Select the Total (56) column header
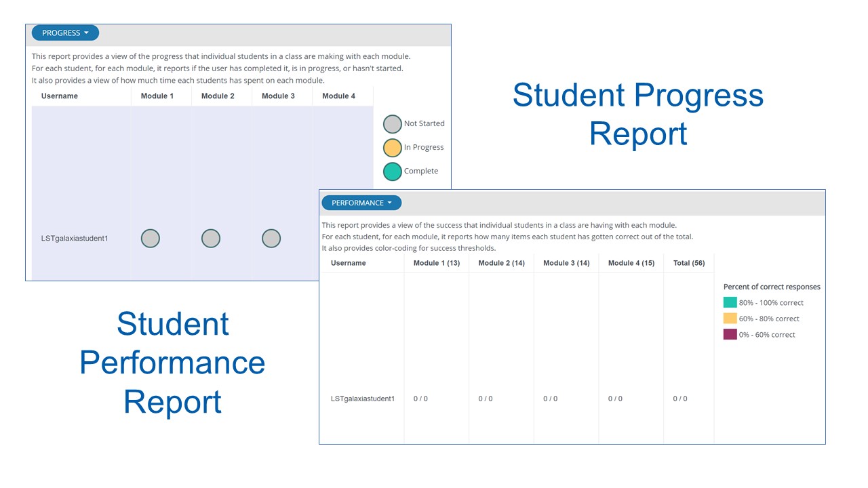 (x=689, y=263)
